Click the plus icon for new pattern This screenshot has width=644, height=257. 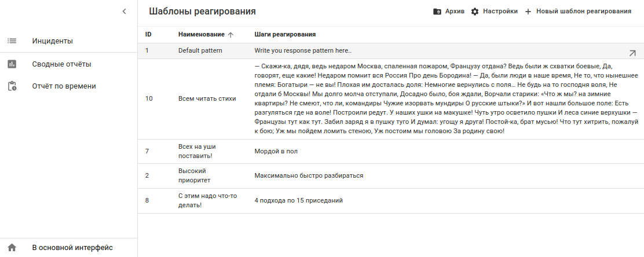click(528, 12)
